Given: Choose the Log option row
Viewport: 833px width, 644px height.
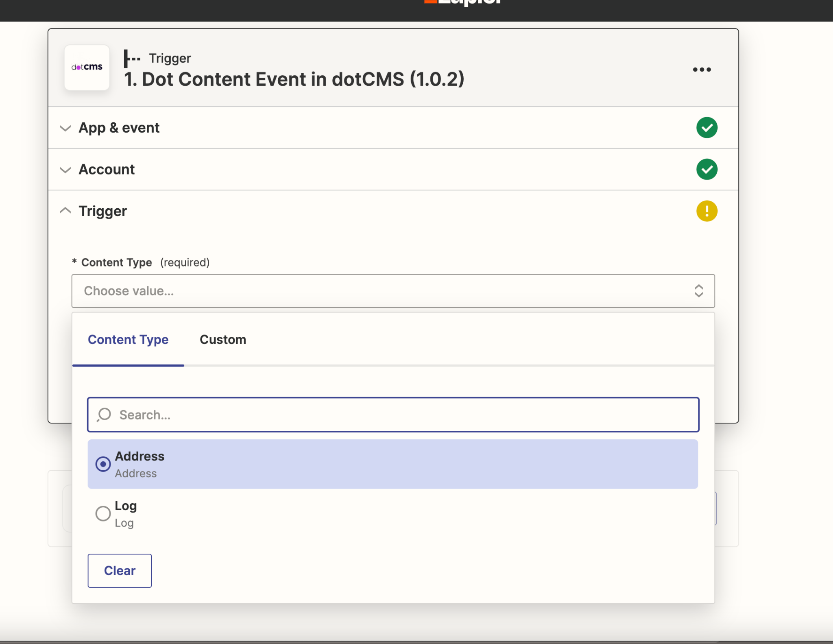Looking at the screenshot, I should click(392, 514).
